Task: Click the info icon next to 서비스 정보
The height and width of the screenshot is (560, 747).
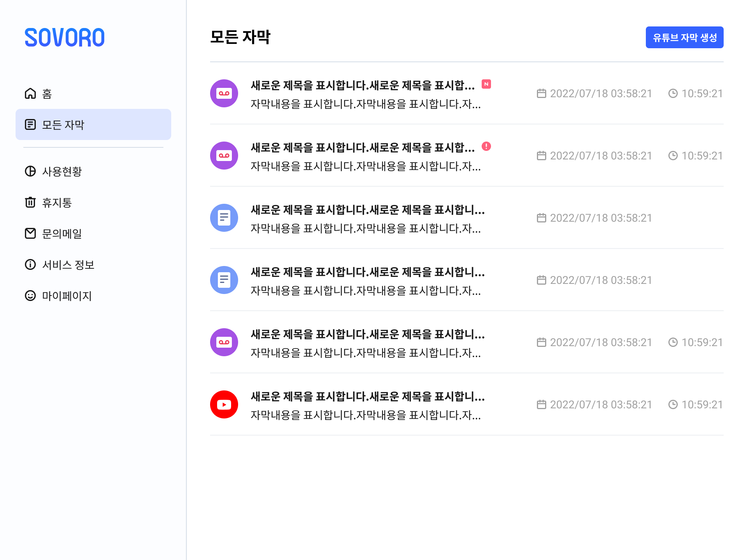Action: coord(30,264)
